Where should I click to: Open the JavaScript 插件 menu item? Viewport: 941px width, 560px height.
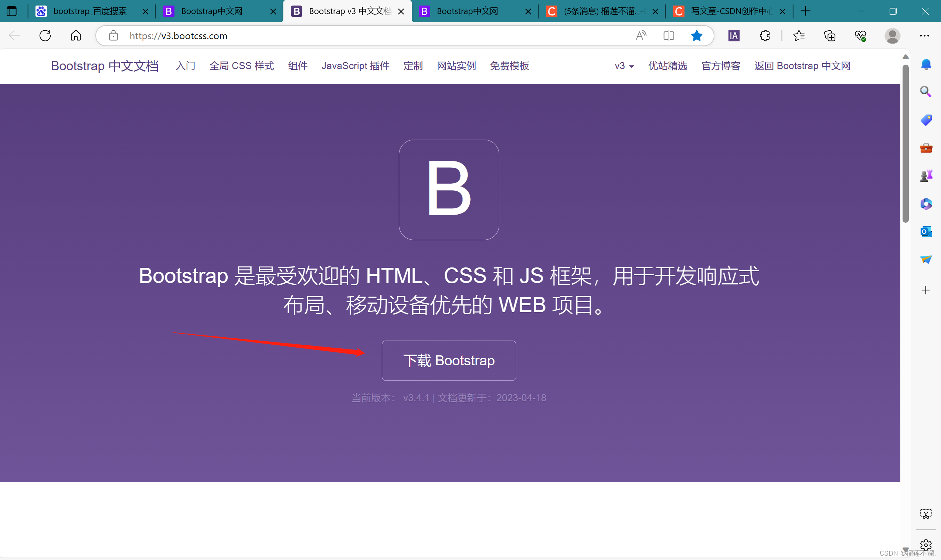(355, 66)
